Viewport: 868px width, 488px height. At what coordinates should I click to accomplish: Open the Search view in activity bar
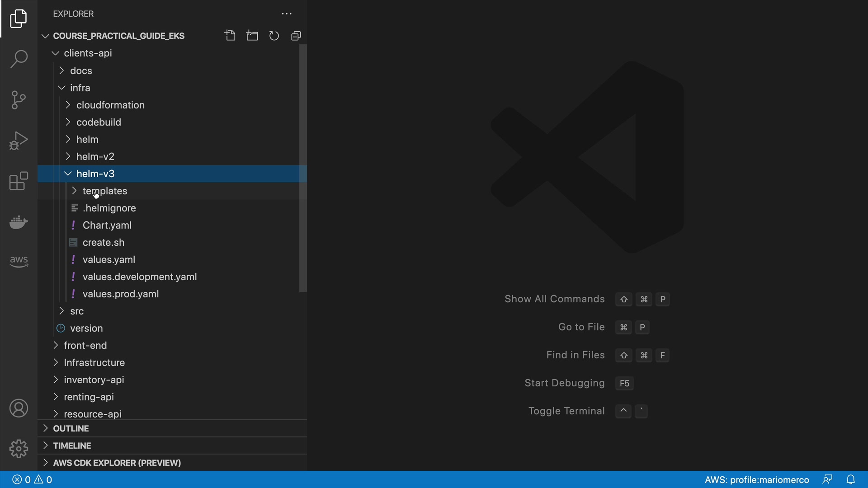(x=19, y=59)
